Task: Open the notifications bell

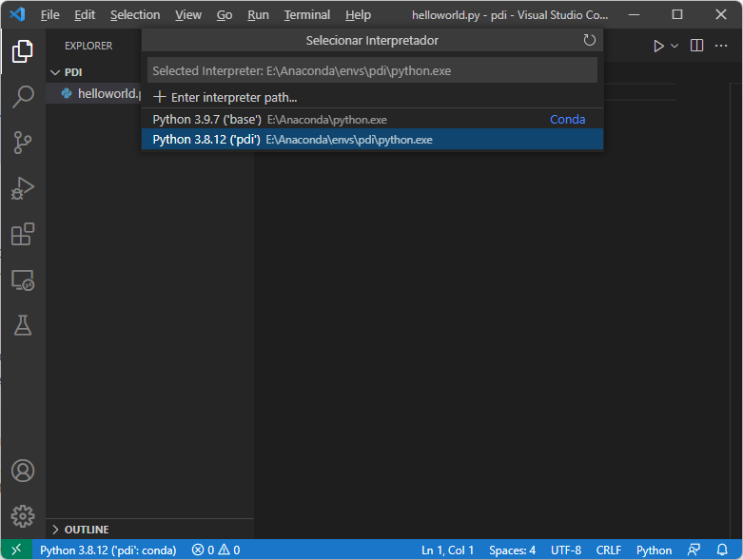Action: pyautogui.click(x=722, y=550)
